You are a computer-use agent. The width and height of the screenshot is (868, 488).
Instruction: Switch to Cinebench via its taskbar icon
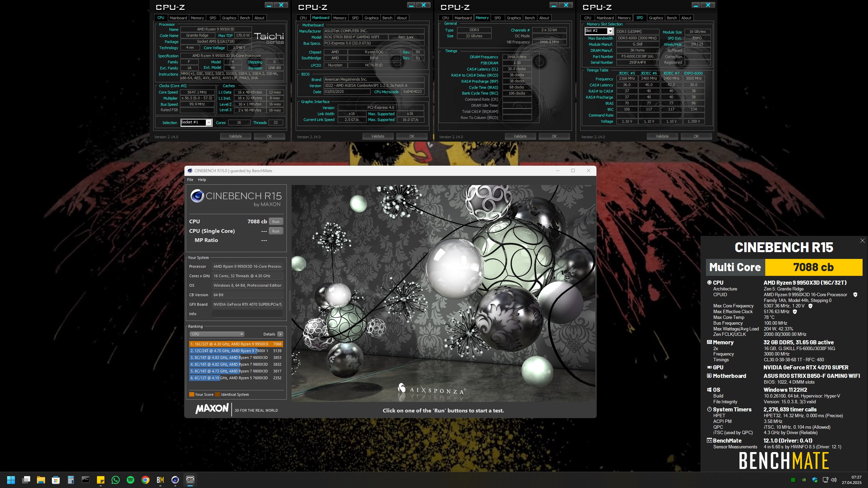(x=175, y=480)
